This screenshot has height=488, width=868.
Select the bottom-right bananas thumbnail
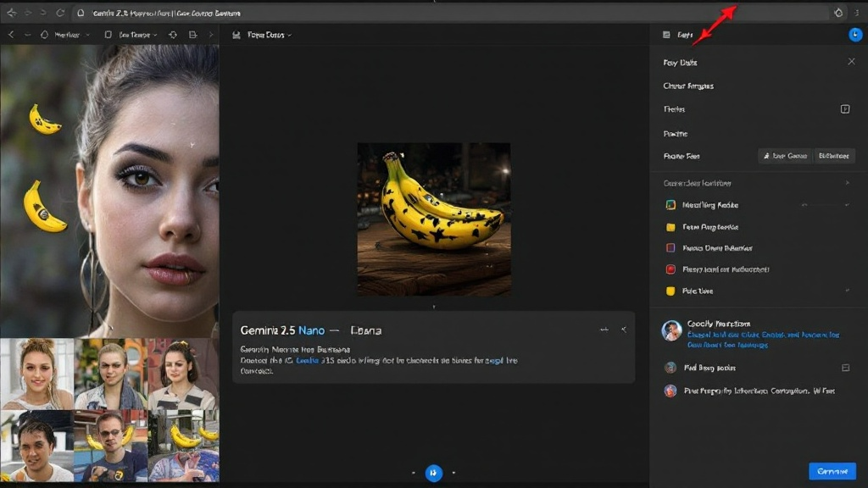184,446
